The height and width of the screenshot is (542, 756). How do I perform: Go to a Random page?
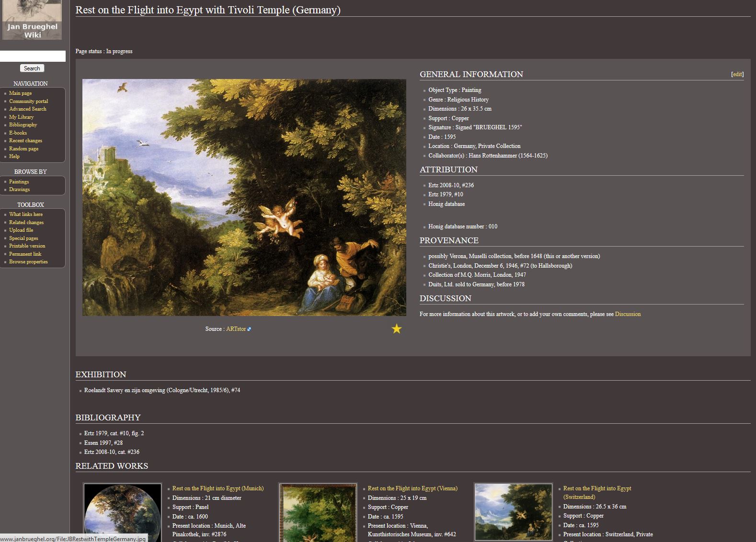tap(23, 148)
